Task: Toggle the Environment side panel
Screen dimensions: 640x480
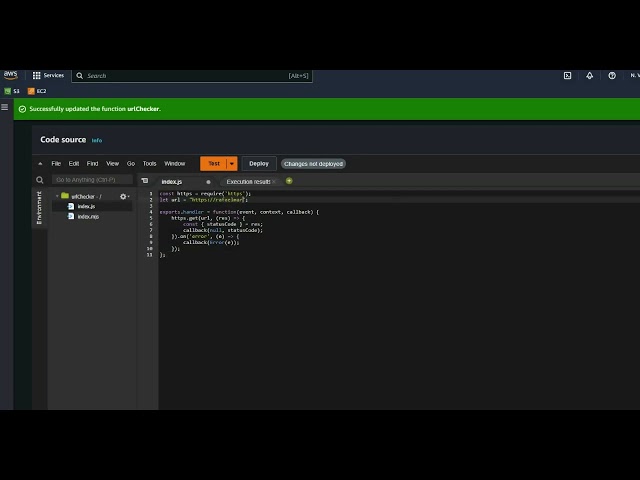Action: coord(39,208)
